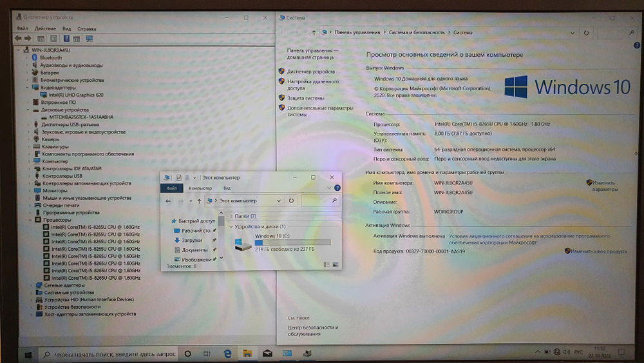Click refresh button in System window address bar

586,33
